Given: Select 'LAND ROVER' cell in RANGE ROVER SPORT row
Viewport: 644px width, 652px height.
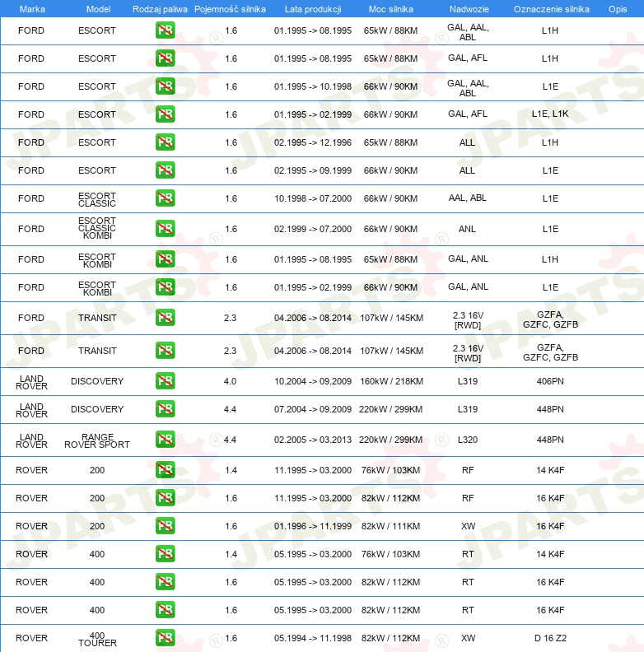Looking at the screenshot, I should click(31, 440).
